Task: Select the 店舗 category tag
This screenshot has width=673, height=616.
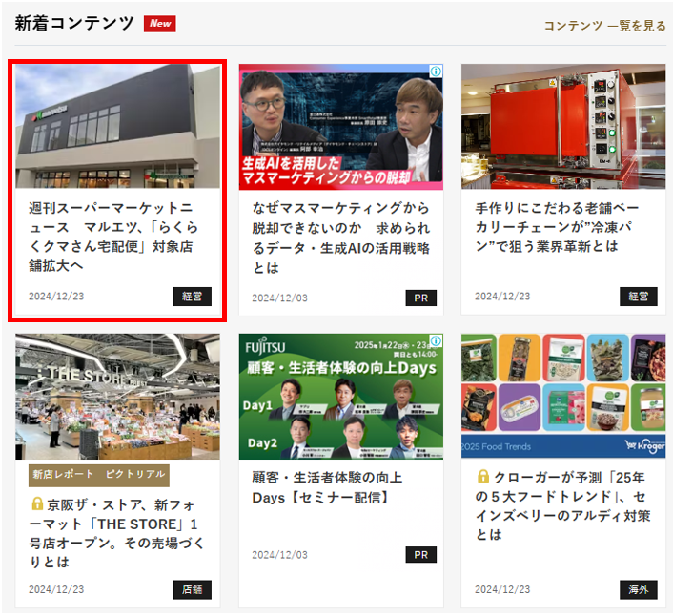Action: [192, 589]
